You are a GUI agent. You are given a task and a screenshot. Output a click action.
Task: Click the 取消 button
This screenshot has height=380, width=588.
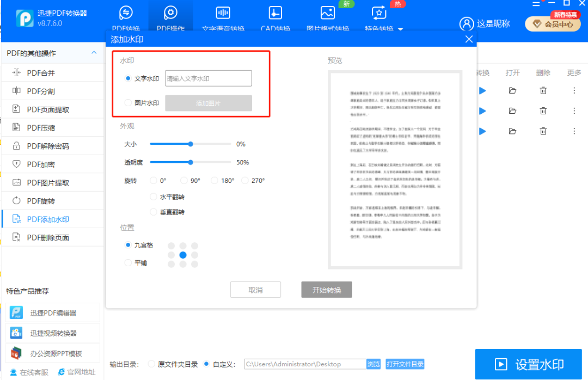pyautogui.click(x=255, y=290)
